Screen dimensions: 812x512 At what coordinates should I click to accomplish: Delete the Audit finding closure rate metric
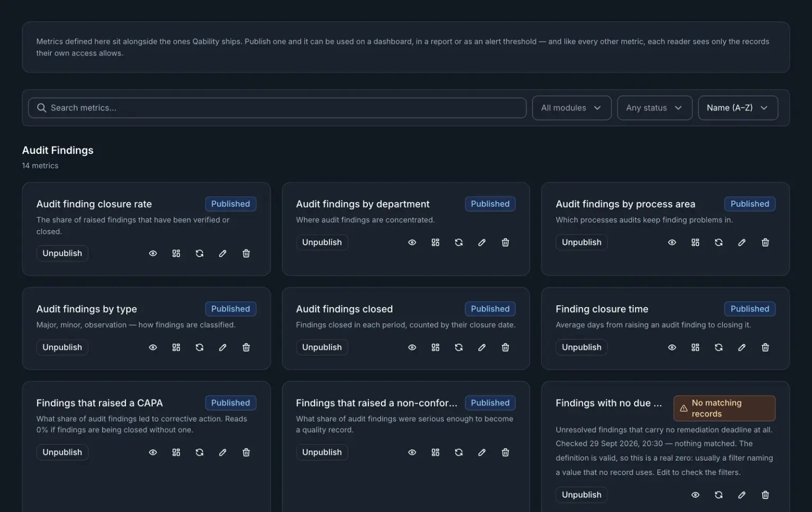(x=246, y=253)
